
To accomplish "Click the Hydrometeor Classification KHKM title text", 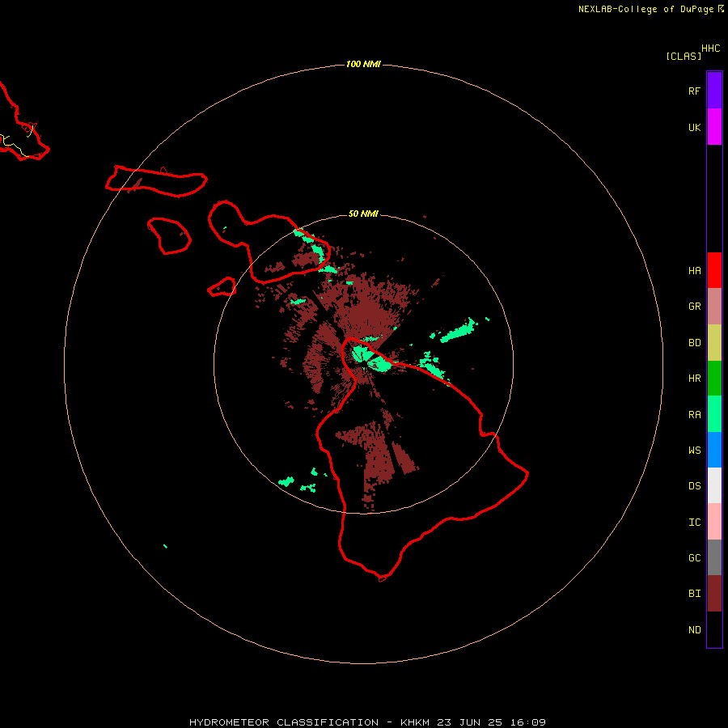I will coord(367,722).
